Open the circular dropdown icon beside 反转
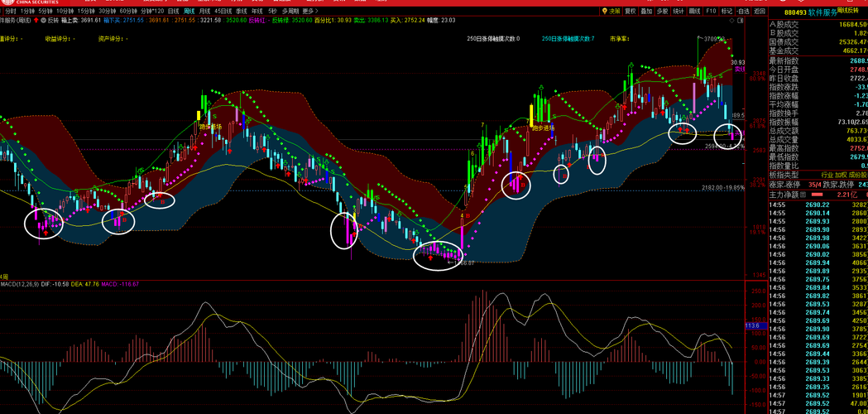Screen dimensions: 868x414 pyautogui.click(x=45, y=20)
